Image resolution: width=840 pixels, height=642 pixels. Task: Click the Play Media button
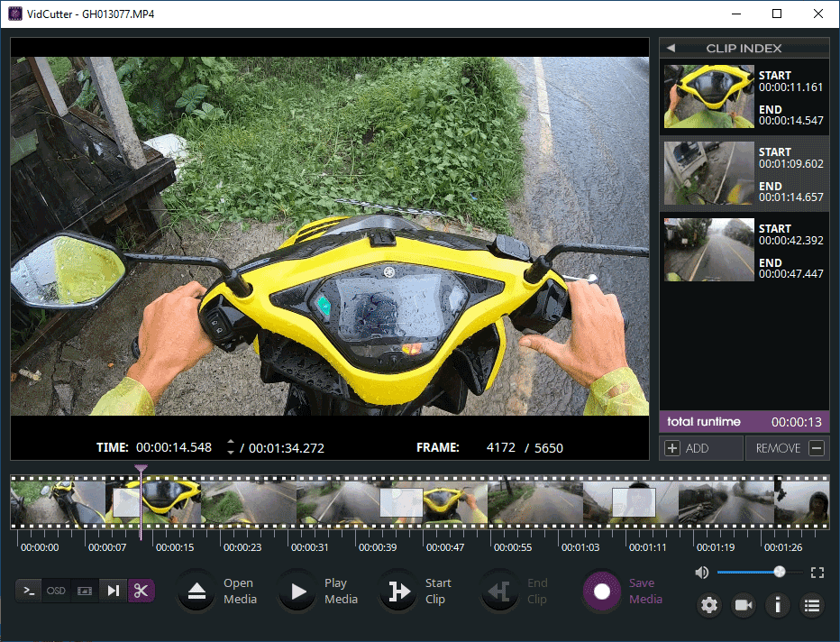click(x=297, y=592)
